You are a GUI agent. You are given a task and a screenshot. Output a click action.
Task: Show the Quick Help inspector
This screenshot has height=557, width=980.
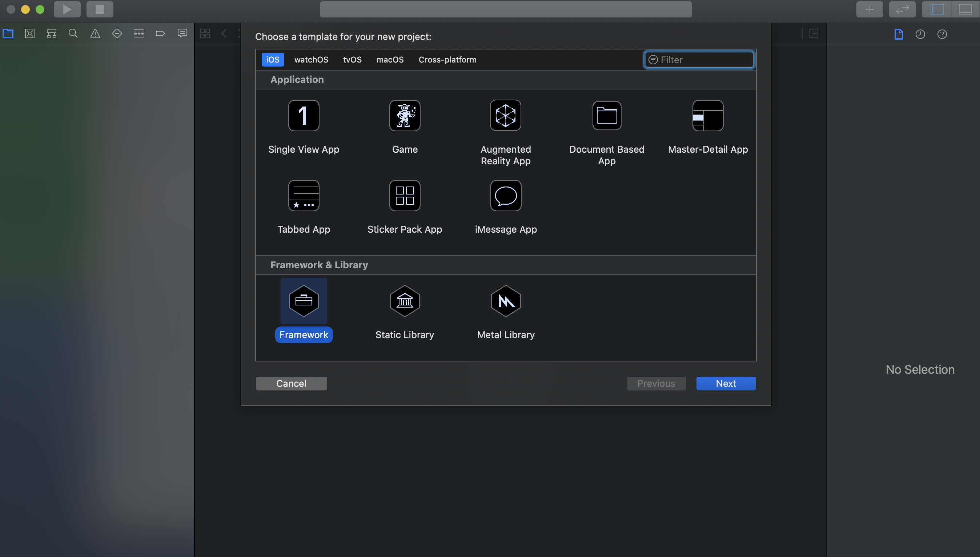942,34
